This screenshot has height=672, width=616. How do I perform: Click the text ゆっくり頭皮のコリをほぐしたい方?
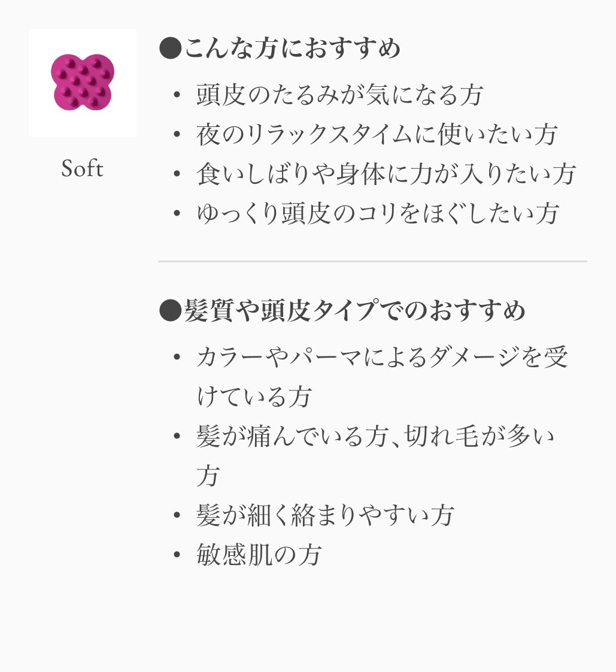[378, 214]
